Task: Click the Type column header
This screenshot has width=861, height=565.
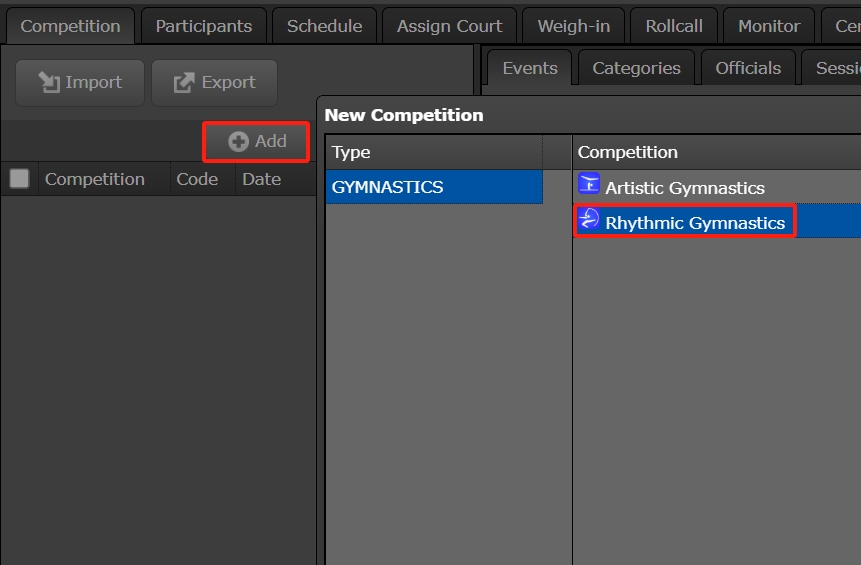Action: [x=351, y=152]
